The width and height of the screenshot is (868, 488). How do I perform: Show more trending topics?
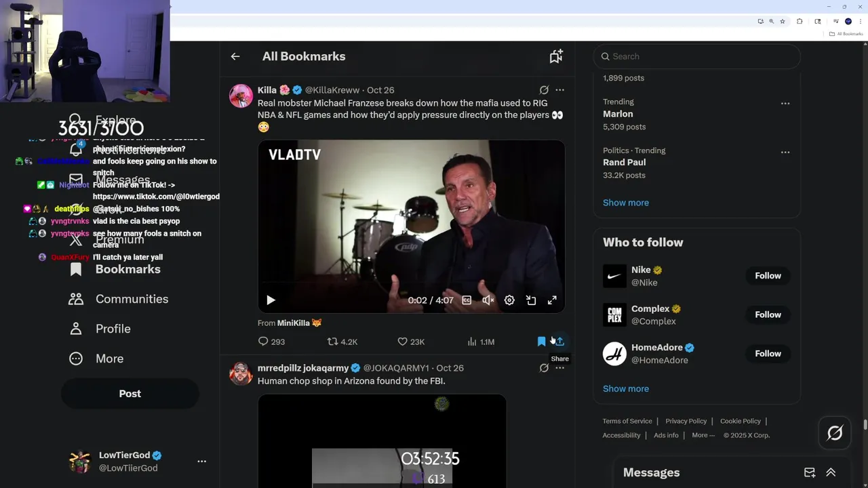pyautogui.click(x=626, y=203)
